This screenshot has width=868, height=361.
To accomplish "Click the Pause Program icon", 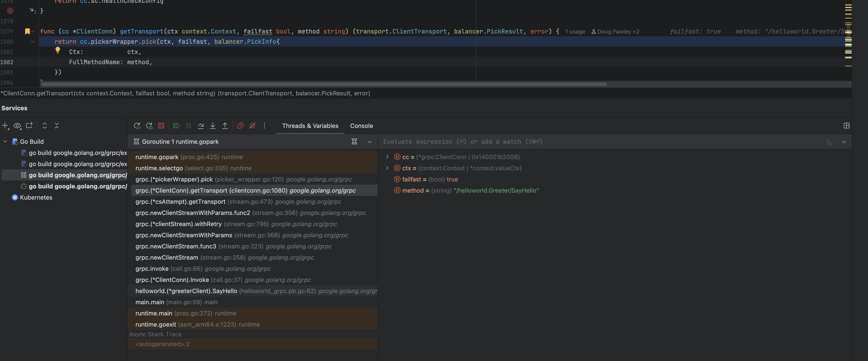I will tap(188, 126).
